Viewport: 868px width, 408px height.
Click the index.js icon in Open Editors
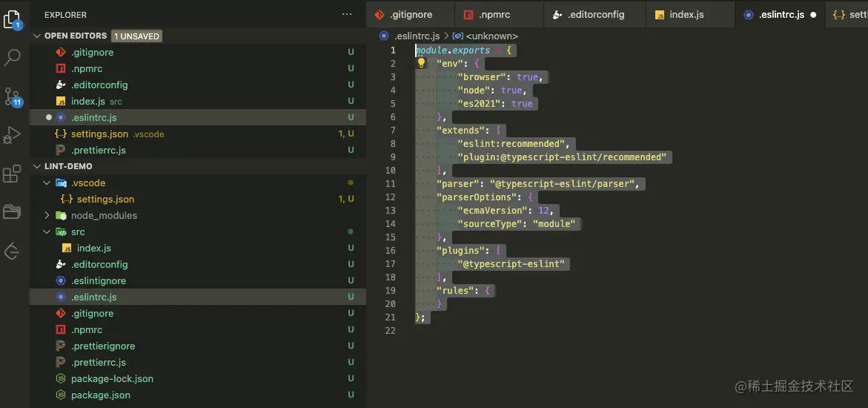(61, 102)
